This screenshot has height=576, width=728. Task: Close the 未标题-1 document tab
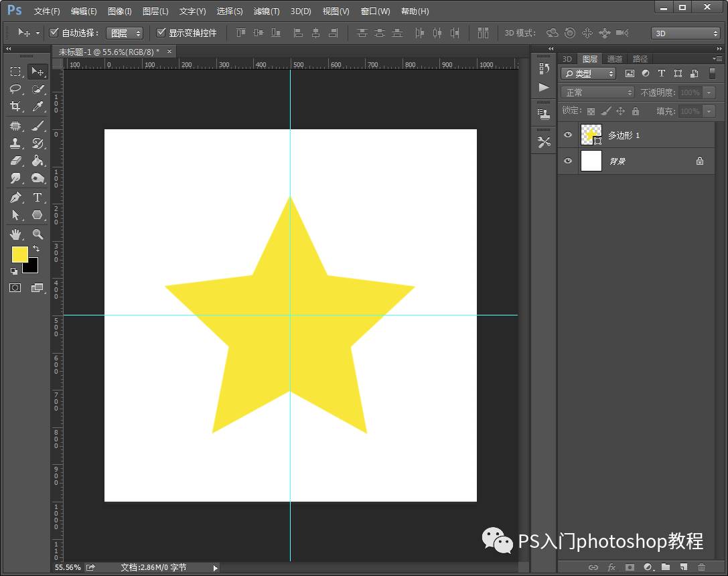[x=169, y=51]
